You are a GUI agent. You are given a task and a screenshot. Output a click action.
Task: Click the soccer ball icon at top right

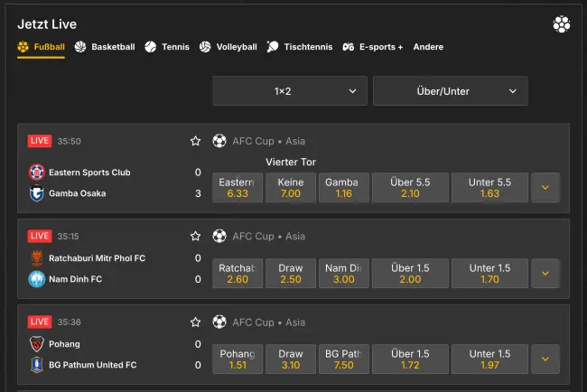tap(561, 24)
